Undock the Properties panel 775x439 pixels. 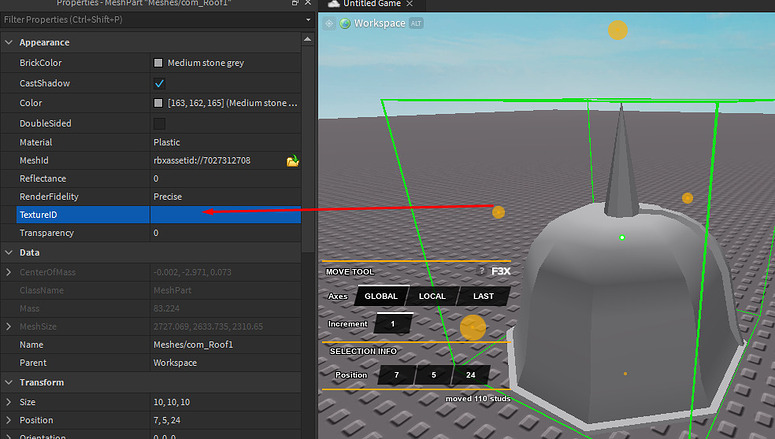pos(295,3)
